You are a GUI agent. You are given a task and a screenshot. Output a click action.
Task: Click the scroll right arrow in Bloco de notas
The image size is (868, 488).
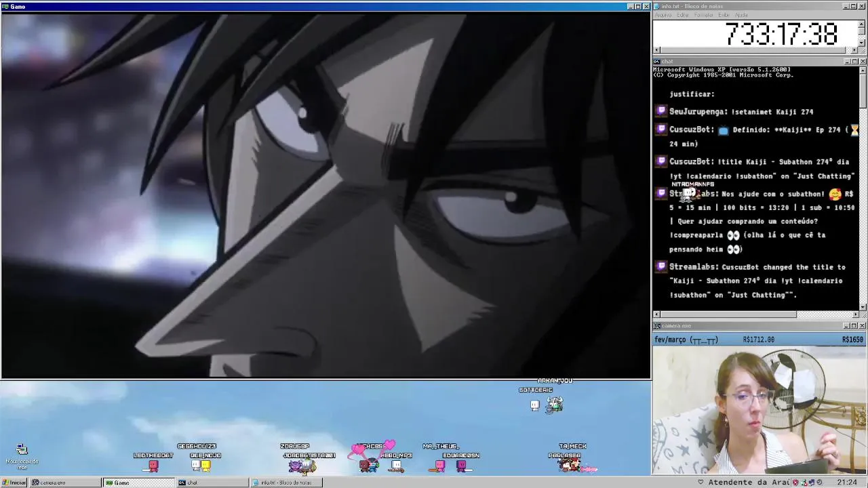pyautogui.click(x=855, y=49)
